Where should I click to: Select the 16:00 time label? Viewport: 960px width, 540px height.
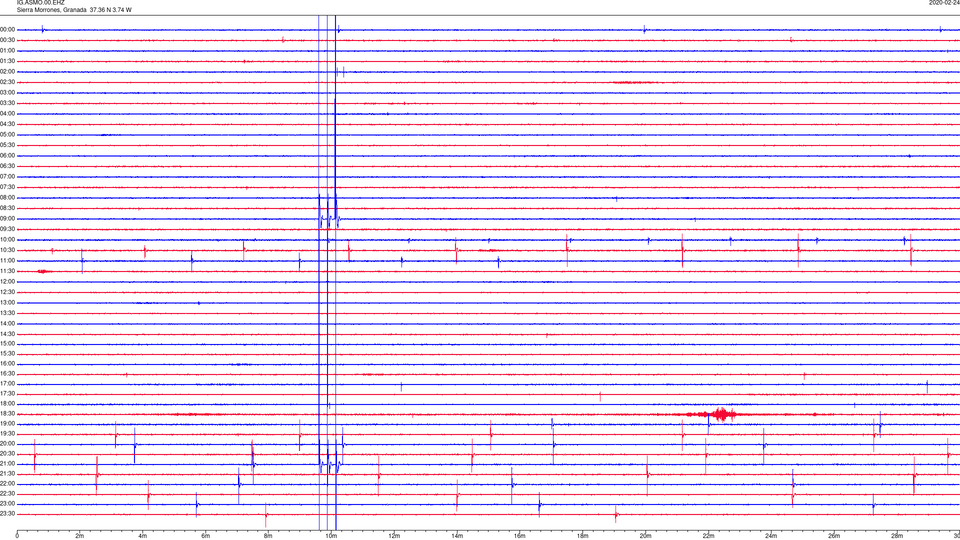[x=8, y=364]
